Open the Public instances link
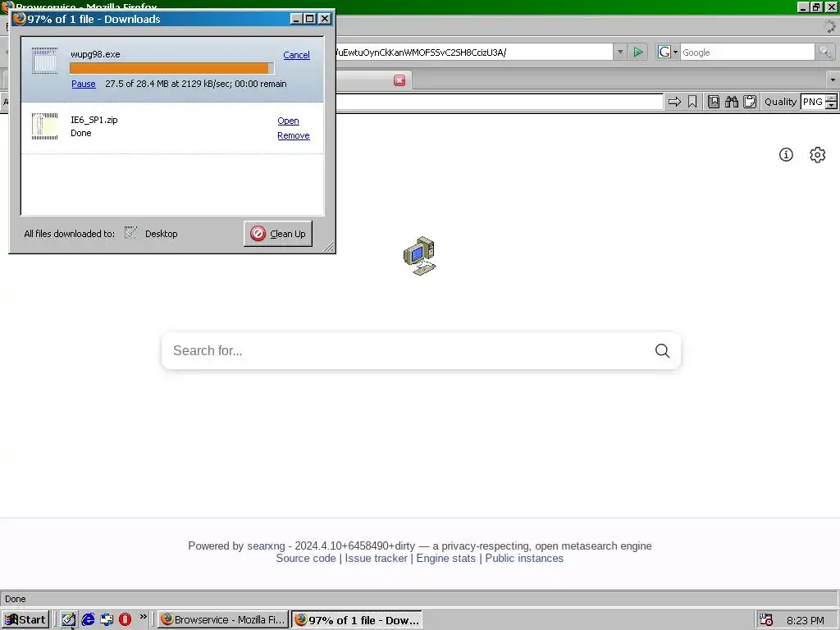The height and width of the screenshot is (630, 840). 524,558
